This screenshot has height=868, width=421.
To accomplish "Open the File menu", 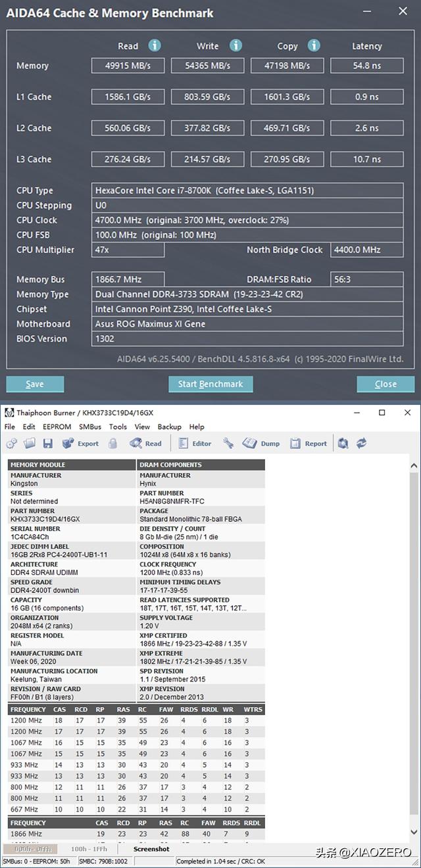I will click(10, 426).
